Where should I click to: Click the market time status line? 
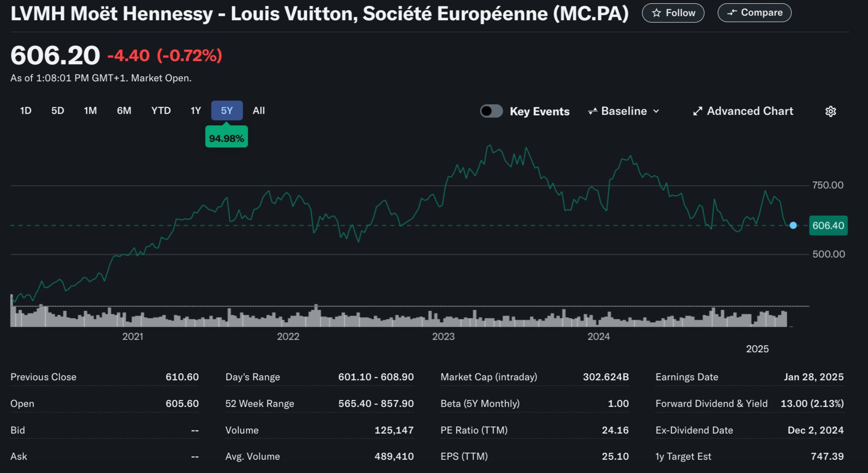pos(101,78)
